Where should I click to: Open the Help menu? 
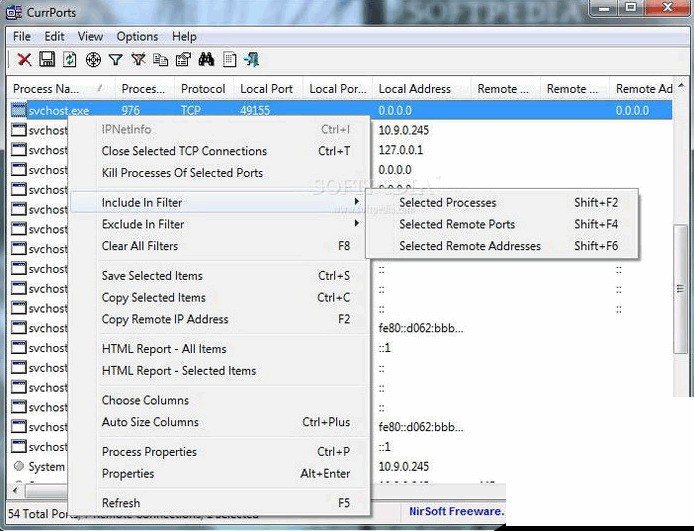tap(184, 36)
